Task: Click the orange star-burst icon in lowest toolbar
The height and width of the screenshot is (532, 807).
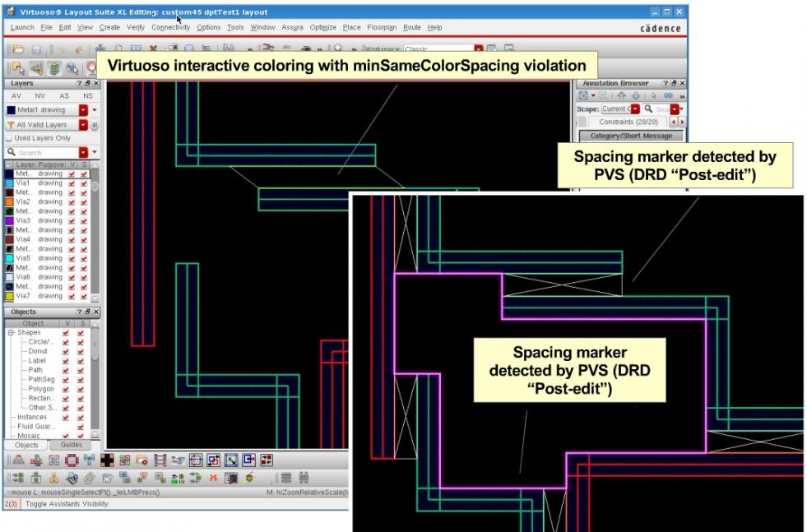Action: click(x=213, y=478)
